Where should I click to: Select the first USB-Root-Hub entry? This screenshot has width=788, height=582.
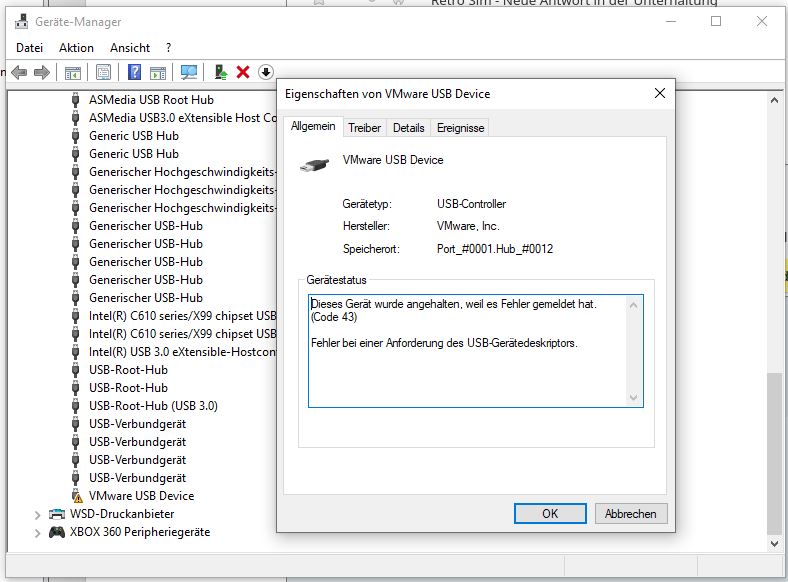(128, 370)
